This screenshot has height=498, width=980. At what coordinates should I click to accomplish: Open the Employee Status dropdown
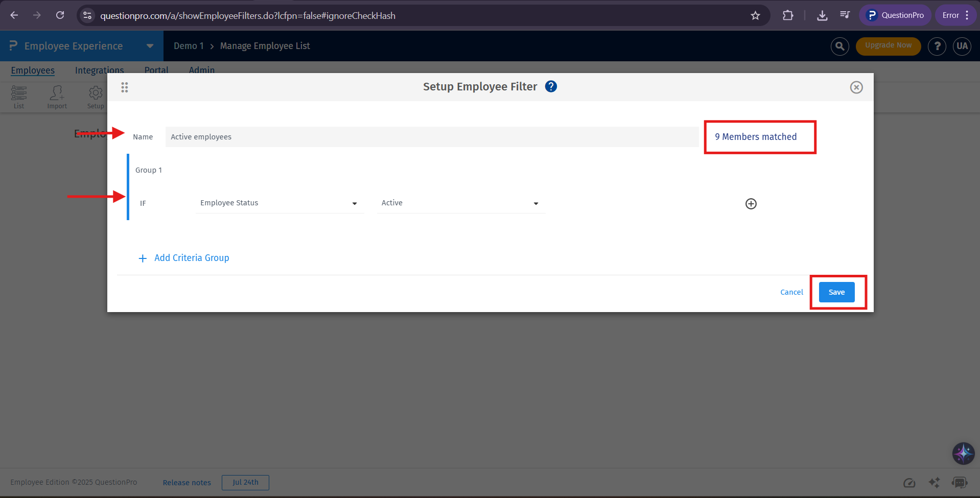279,203
